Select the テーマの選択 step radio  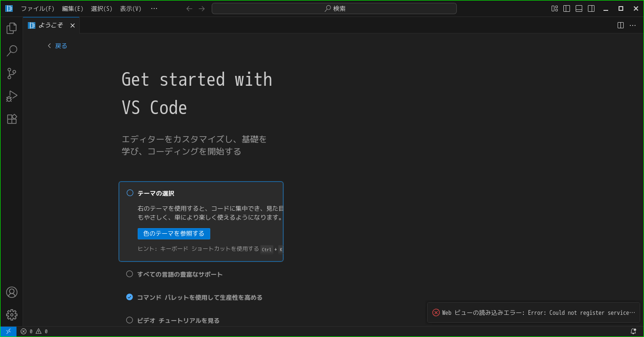[x=130, y=193]
